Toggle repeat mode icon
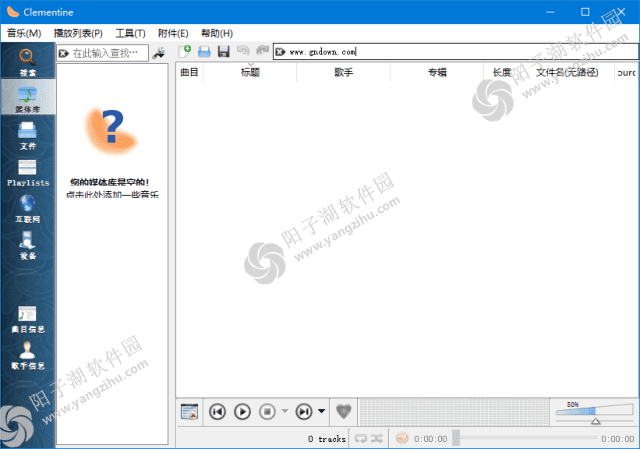640x449 pixels. tap(361, 439)
